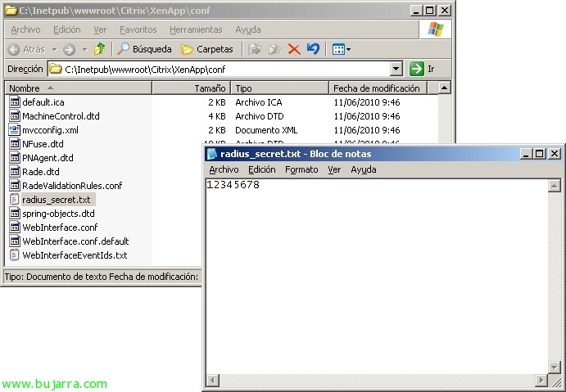Minimize the Explorer conf window
The width and height of the screenshot is (566, 392).
pyautogui.click(x=416, y=11)
